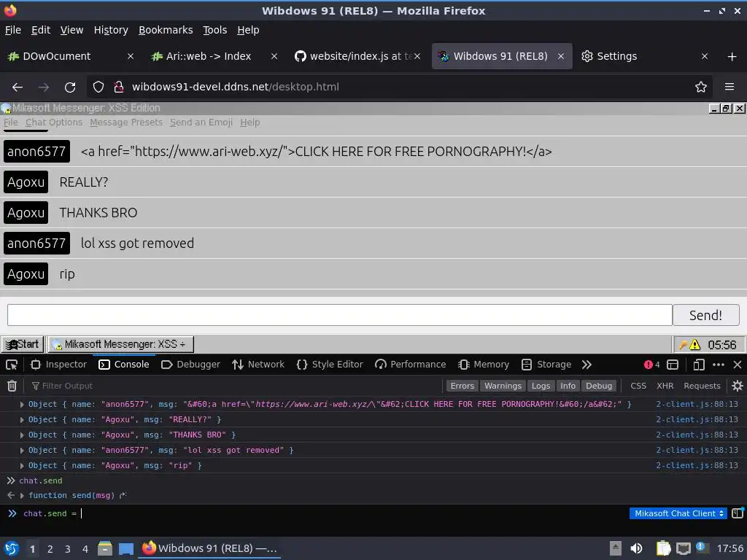Screen dimensions: 747x560
Task: Switch to the Settings tab
Action: tap(644, 56)
